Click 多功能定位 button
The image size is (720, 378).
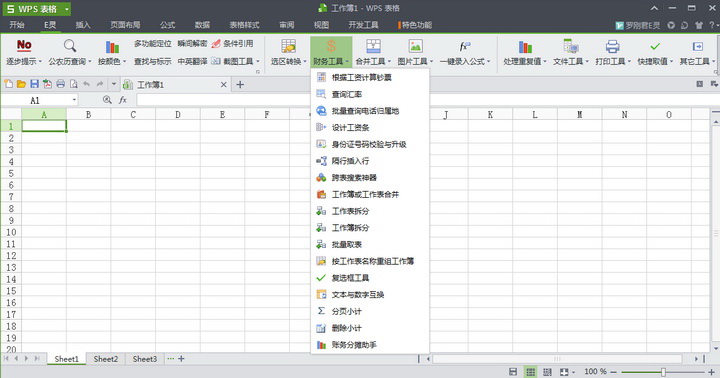tap(152, 44)
